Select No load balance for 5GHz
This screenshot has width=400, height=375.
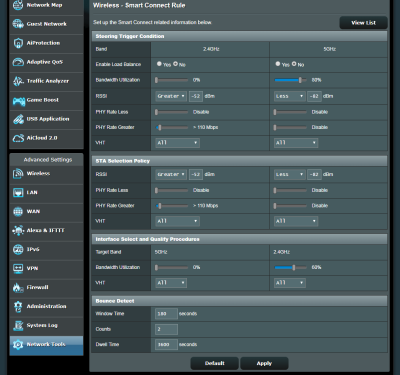294,64
